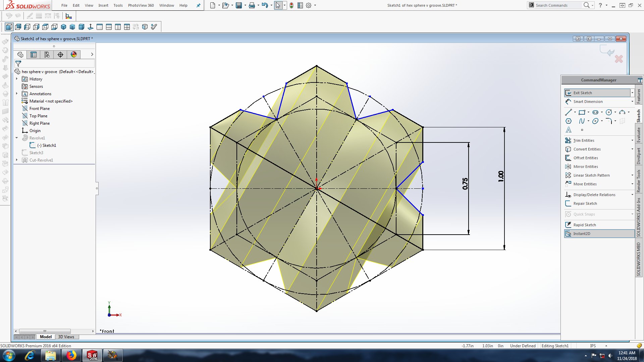Screen dimensions: 644x362
Task: Select the Circle sketch tool
Action: (x=609, y=112)
